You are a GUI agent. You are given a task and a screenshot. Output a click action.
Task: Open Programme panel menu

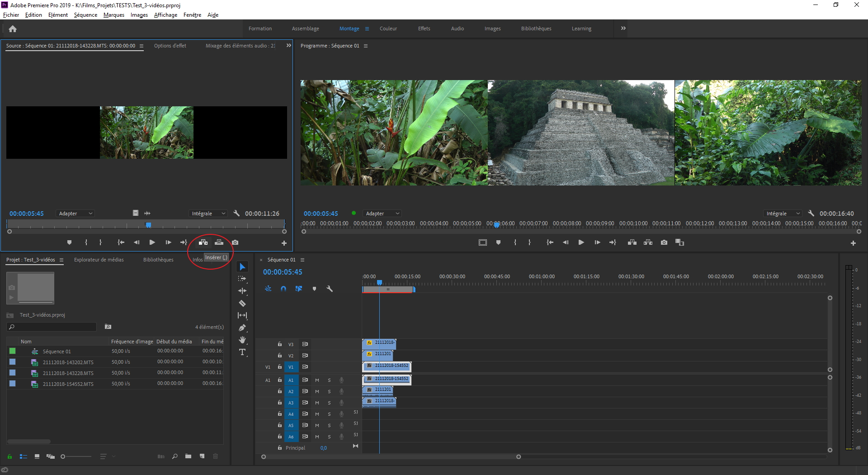(x=366, y=46)
